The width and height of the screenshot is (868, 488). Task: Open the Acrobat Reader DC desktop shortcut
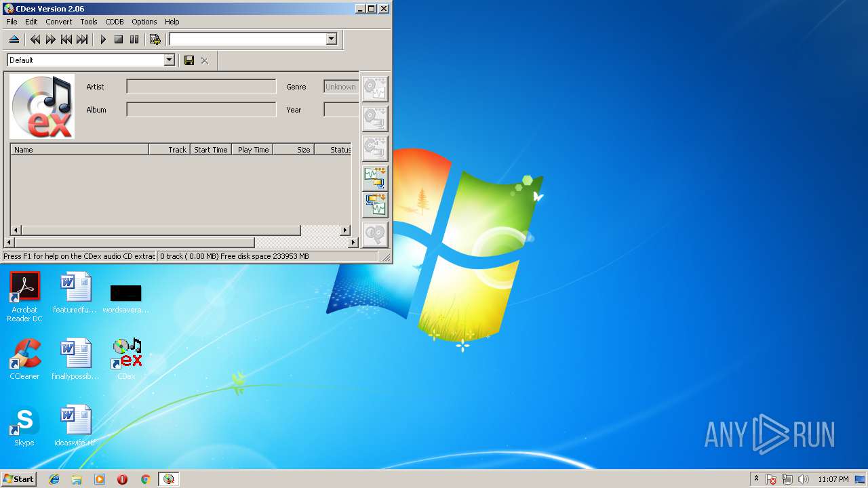[24, 297]
